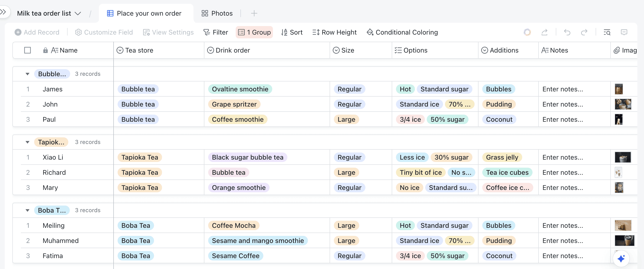Click the floating AI sparkle button
Screen dimensions: 644x269
pyautogui.click(x=621, y=259)
